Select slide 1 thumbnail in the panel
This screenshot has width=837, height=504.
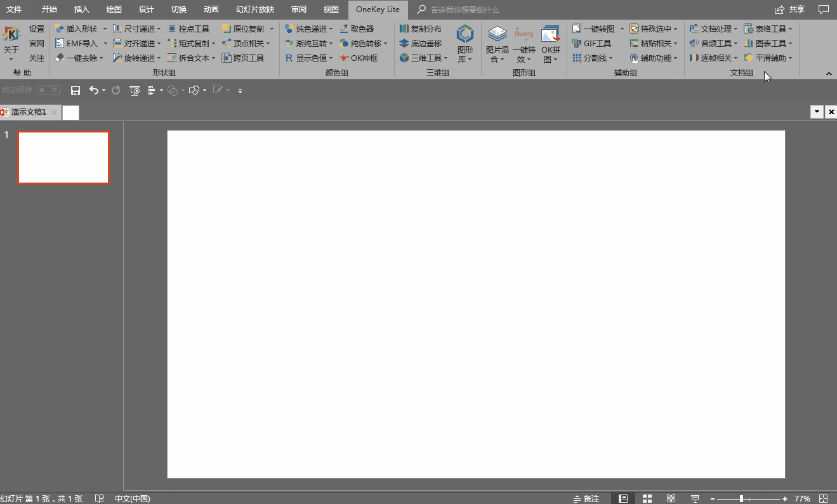pos(63,157)
